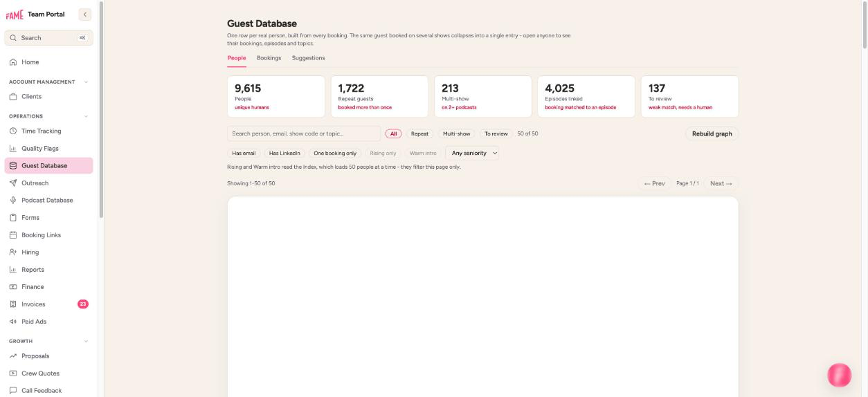
Task: Click the Guest Database cylinder icon
Action: pyautogui.click(x=13, y=166)
